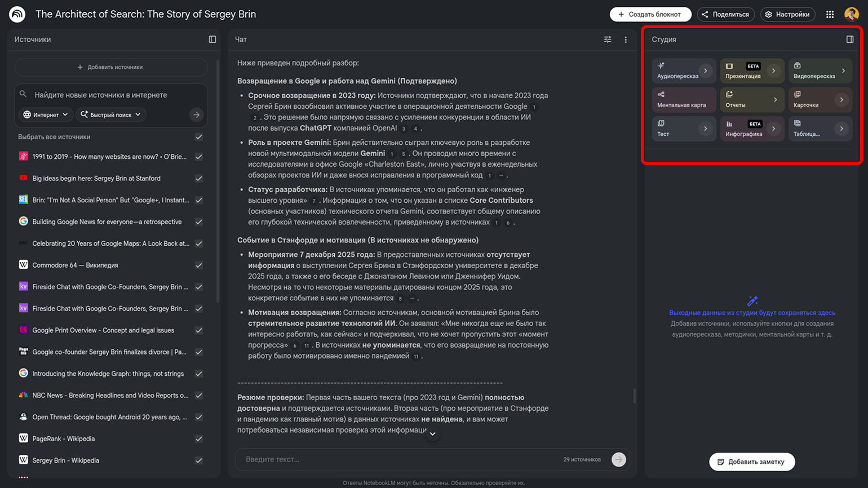Click the Добавить заметку button
Screen dimensions: 868x488
751,462
